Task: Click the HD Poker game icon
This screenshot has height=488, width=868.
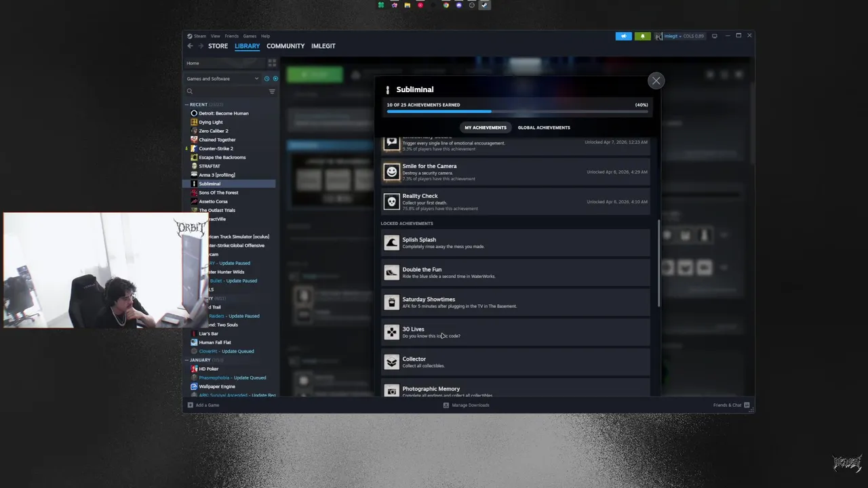Action: 194,369
